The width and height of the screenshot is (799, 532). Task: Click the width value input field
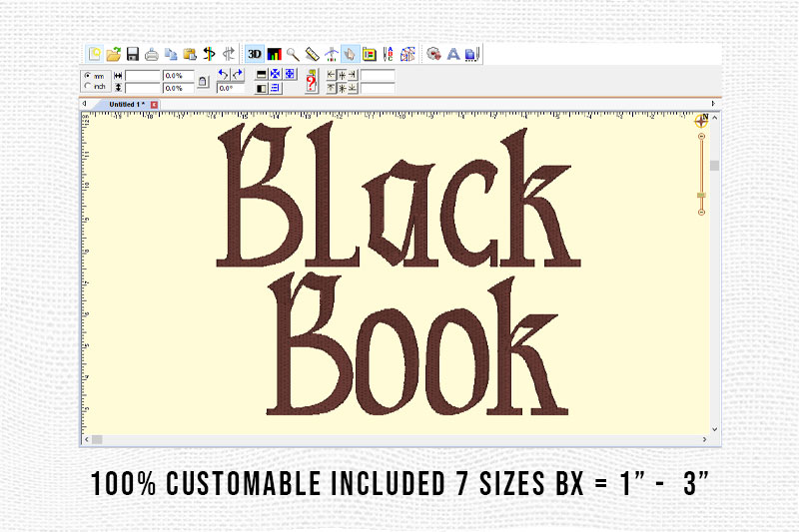click(142, 75)
